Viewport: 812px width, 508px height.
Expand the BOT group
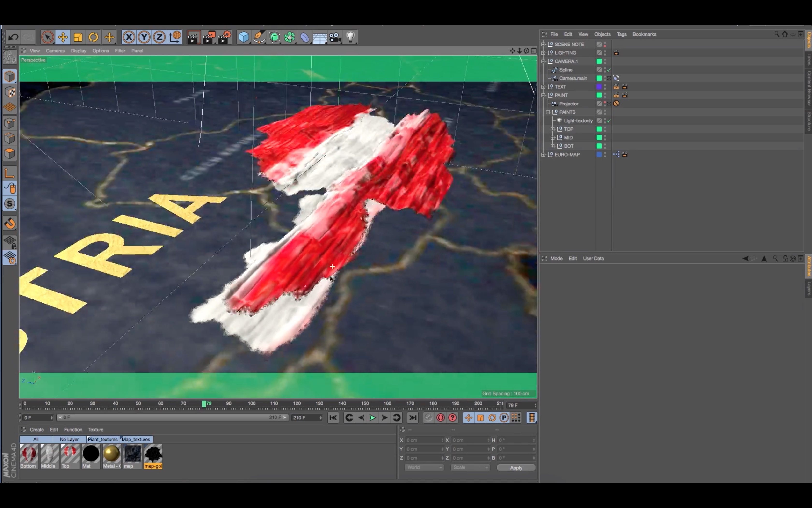pyautogui.click(x=553, y=146)
